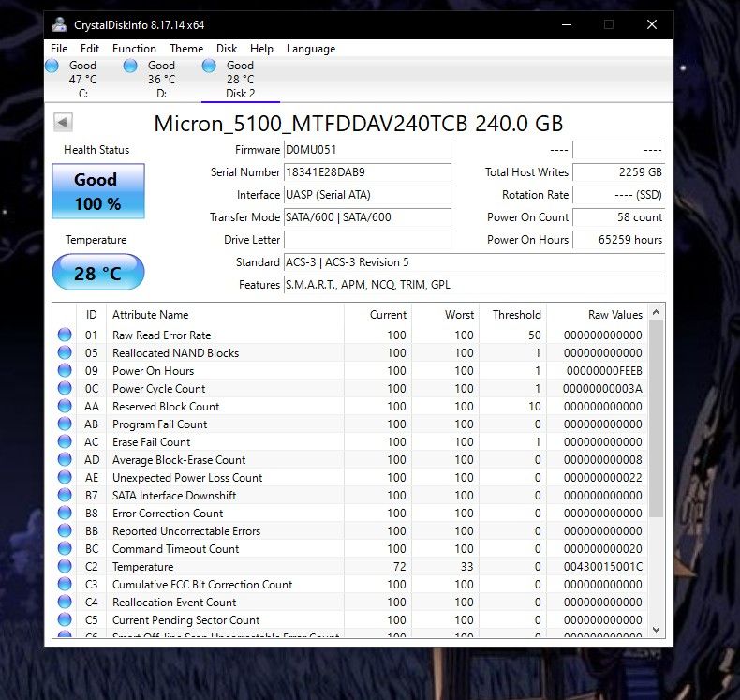Viewport: 740px width, 700px height.
Task: Click raw value 00430015001C in Temperature row
Action: click(602, 566)
